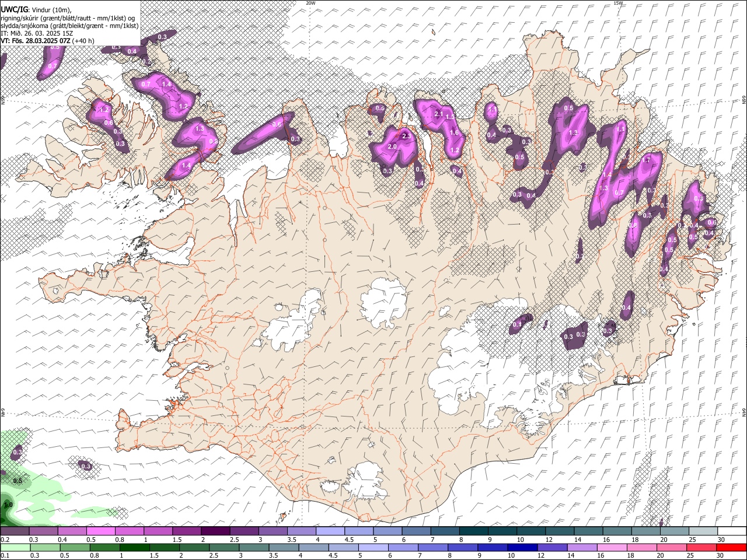This screenshot has height=560, width=747.
Task: Pick lavender snow swatch between 4 and 4.5
Action: (330, 531)
